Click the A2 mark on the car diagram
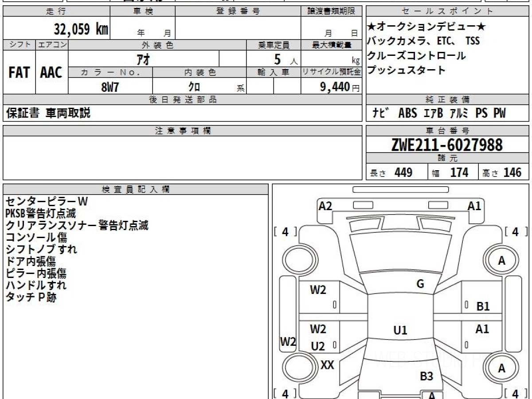 (325, 206)
